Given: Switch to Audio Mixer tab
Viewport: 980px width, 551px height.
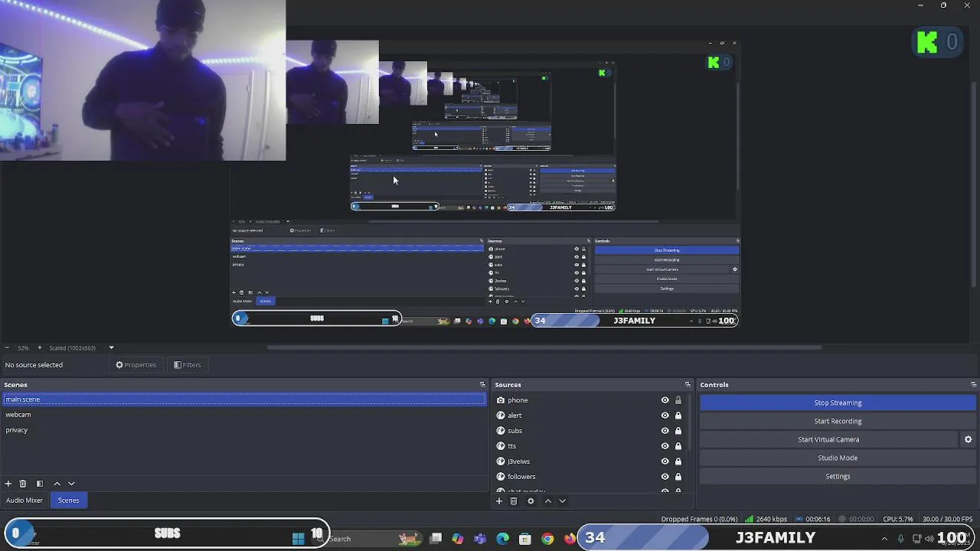Looking at the screenshot, I should click(x=24, y=500).
